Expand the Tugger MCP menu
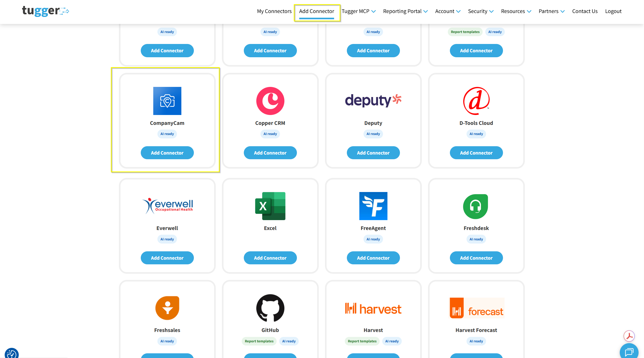Image resolution: width=644 pixels, height=358 pixels. click(x=359, y=11)
